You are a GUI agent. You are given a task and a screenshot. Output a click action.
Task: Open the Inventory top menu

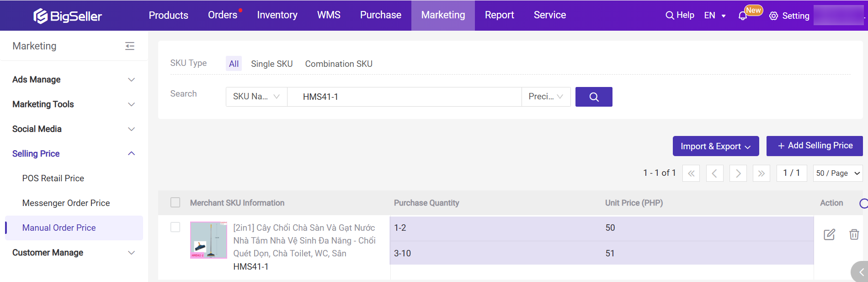tap(277, 15)
